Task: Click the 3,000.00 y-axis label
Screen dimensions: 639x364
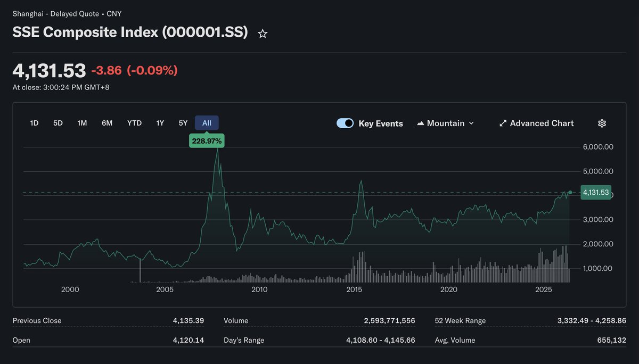Action: 598,220
